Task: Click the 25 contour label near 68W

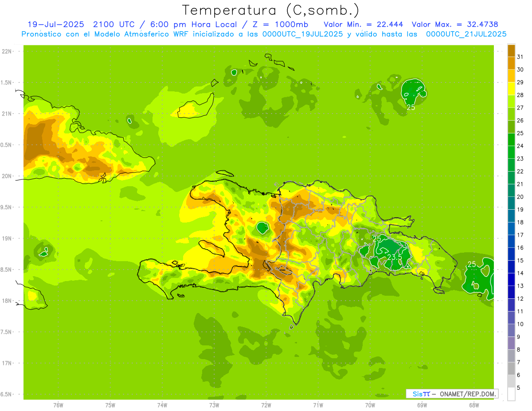Action: pos(472,264)
